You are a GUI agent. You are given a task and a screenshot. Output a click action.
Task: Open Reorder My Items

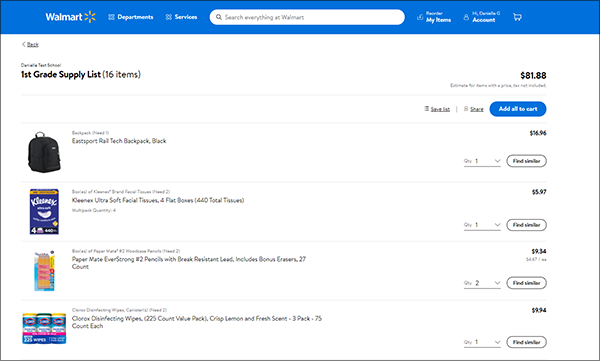coord(434,17)
